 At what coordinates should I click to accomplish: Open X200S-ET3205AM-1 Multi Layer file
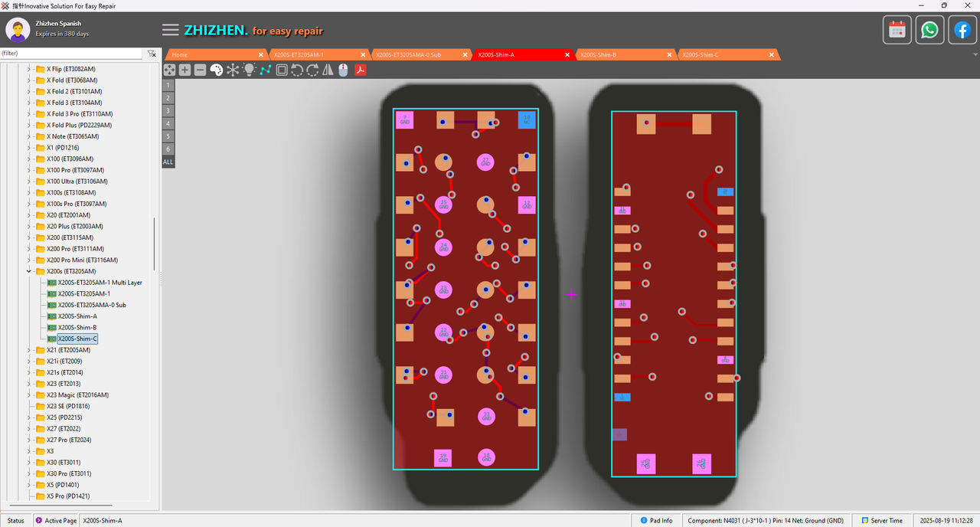(x=100, y=283)
